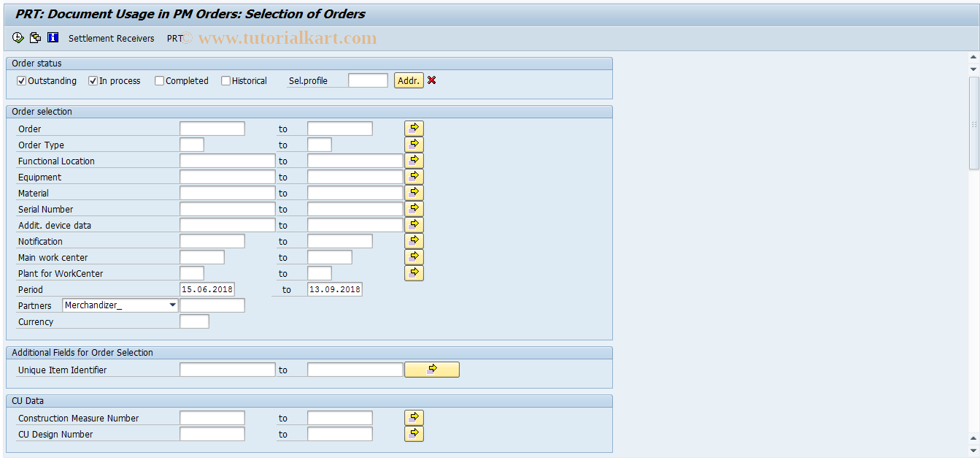Click the red delete address icon
Image resolution: width=980 pixels, height=458 pixels.
point(432,80)
